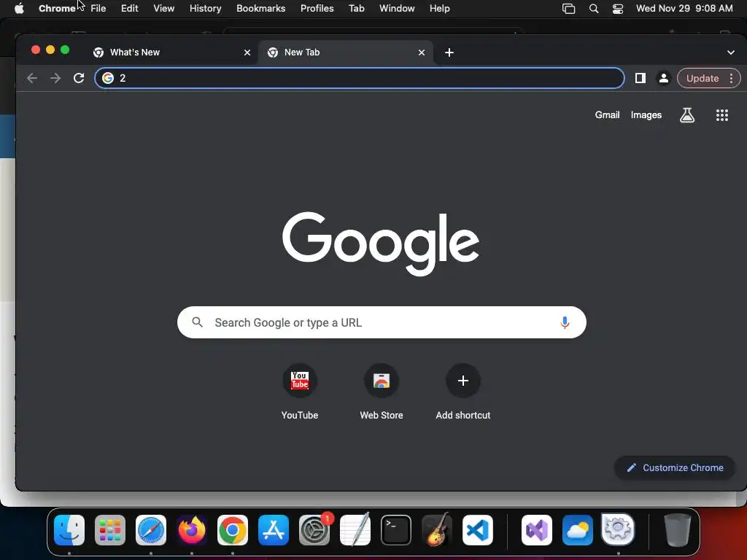Open the profile avatar icon
Screen dimensions: 747x560
(x=663, y=78)
